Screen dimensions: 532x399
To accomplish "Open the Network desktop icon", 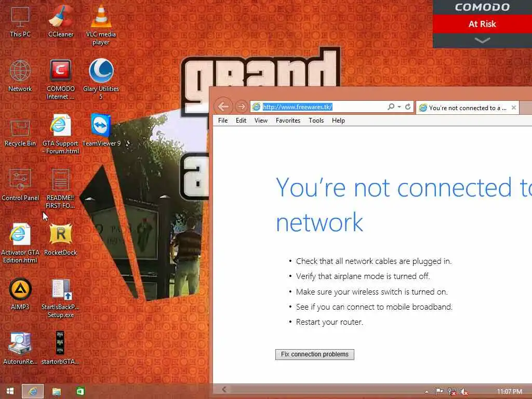I will coord(20,76).
